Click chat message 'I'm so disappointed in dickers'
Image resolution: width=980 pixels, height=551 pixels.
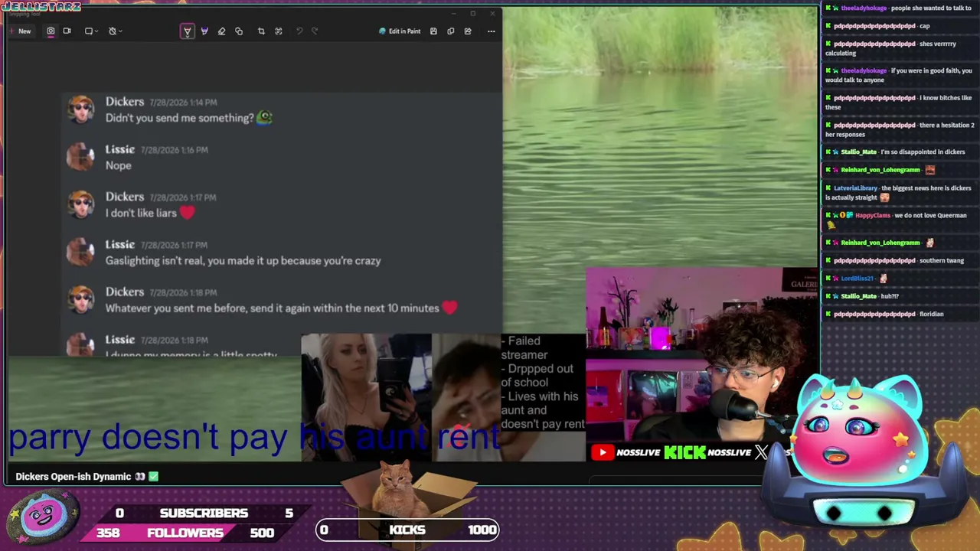point(923,152)
